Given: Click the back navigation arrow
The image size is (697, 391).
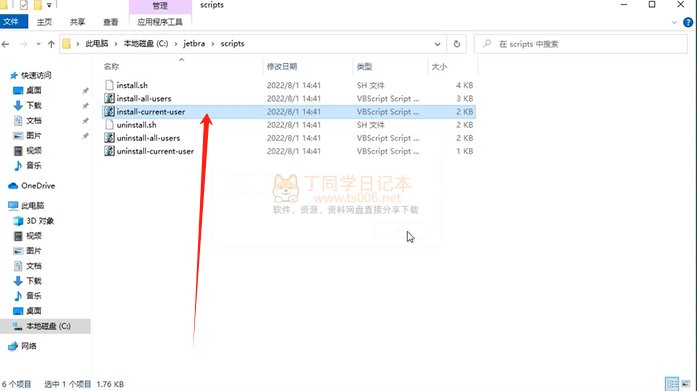Looking at the screenshot, I should coord(5,44).
